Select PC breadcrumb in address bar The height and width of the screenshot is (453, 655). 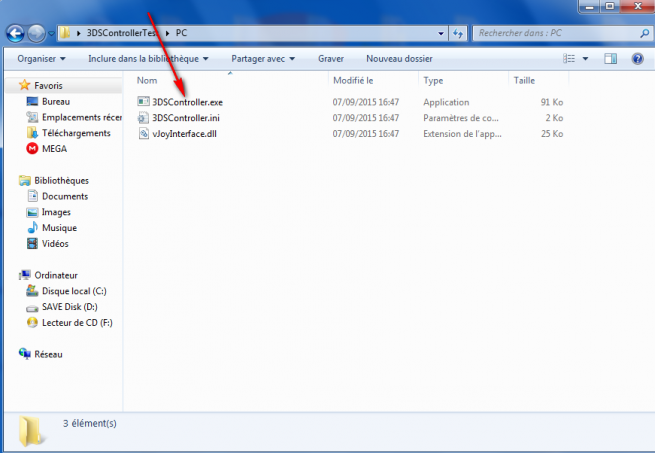click(181, 33)
